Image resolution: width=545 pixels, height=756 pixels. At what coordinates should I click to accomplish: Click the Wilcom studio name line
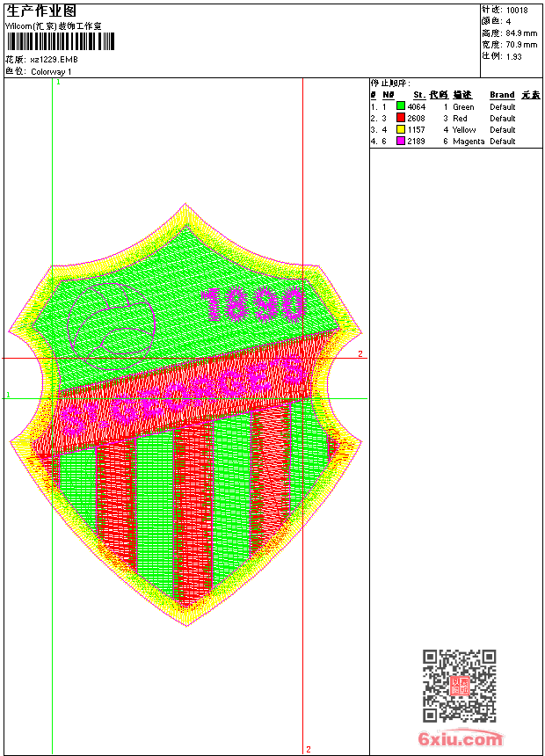tap(53, 26)
